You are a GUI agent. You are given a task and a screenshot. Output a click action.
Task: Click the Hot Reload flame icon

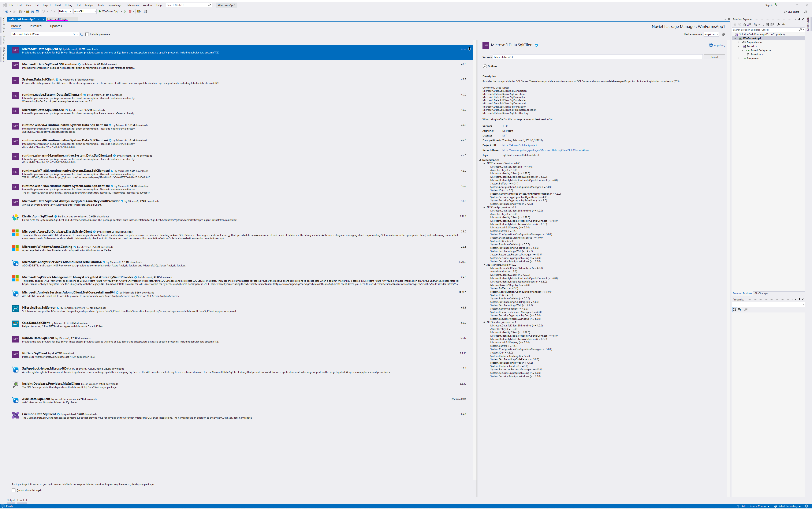point(130,11)
